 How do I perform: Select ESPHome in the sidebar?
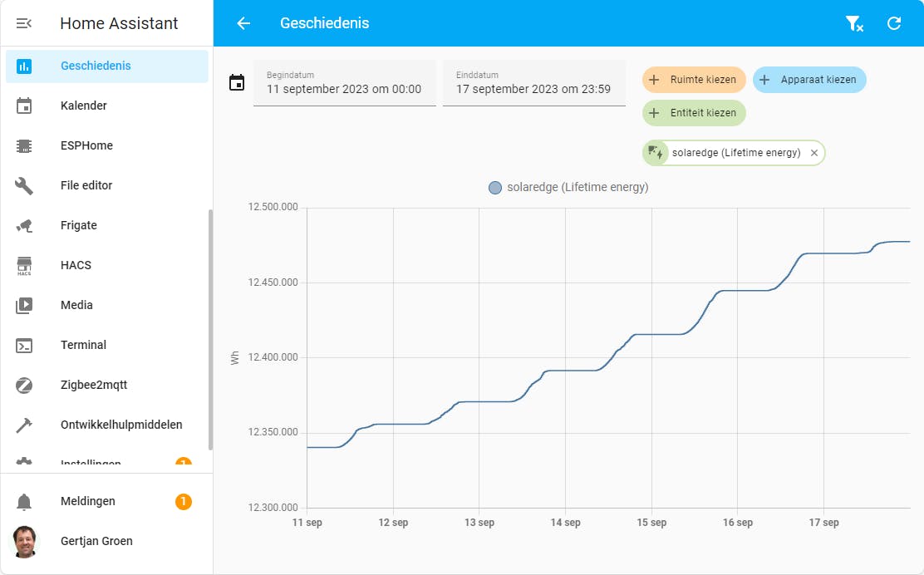86,145
